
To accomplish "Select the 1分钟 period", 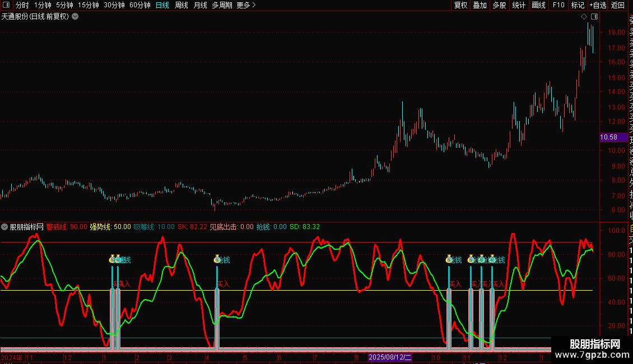I will [x=43, y=5].
